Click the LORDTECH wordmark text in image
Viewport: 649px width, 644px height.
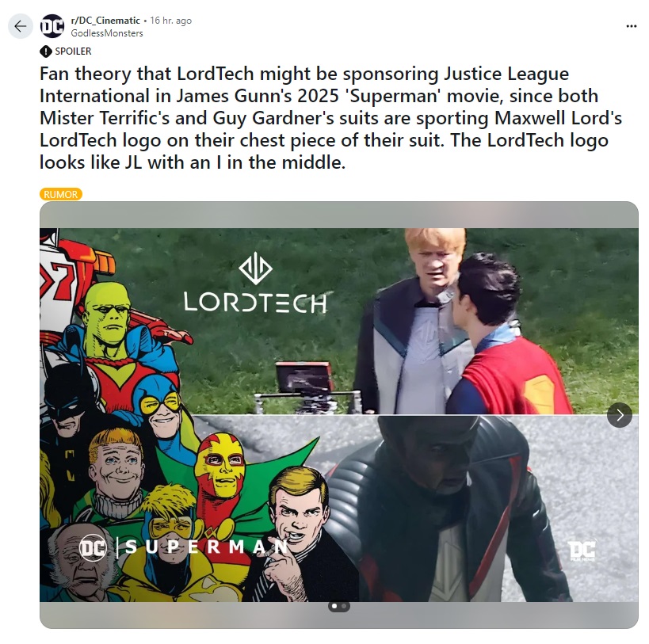pyautogui.click(x=255, y=303)
